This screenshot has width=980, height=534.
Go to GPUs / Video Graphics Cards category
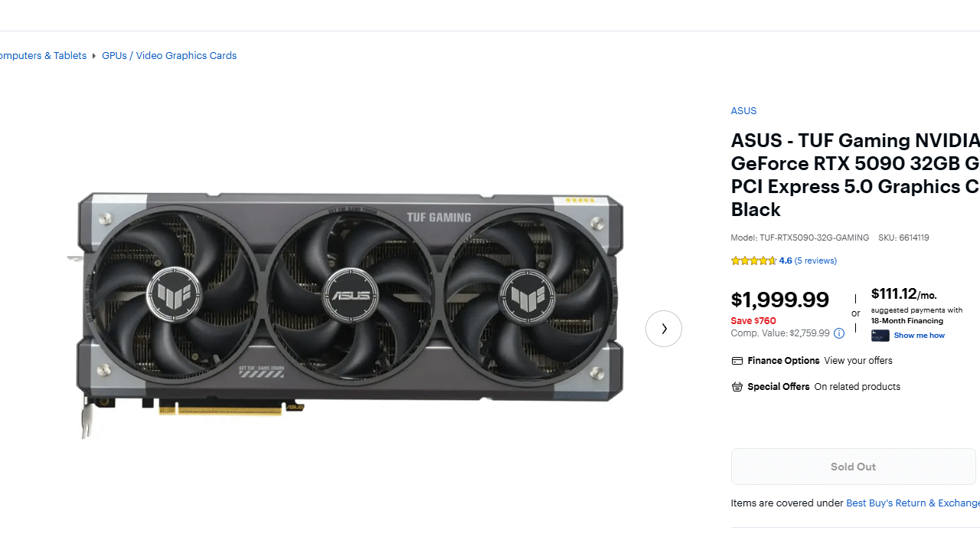click(169, 56)
